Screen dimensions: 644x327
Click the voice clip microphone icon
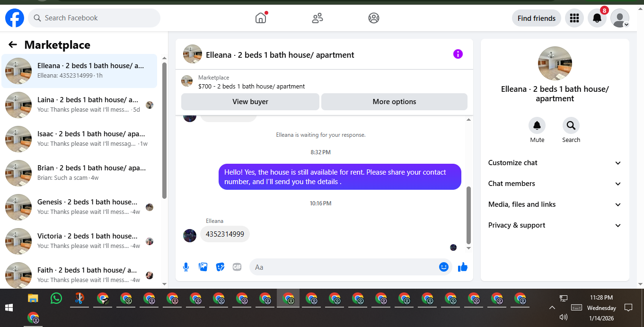click(x=186, y=267)
